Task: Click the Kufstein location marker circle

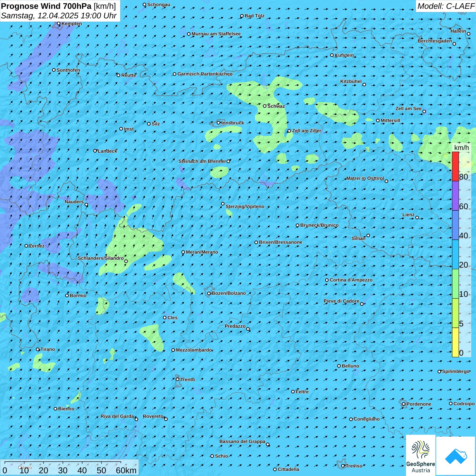Action: coord(332,55)
